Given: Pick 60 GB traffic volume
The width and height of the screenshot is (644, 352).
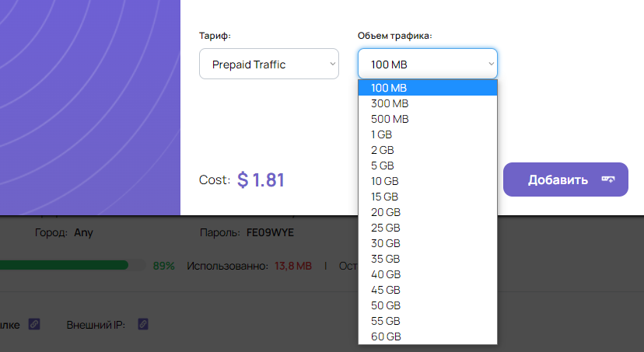Looking at the screenshot, I should (x=428, y=336).
